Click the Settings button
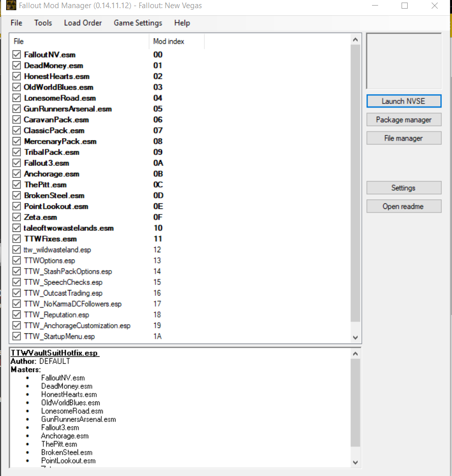Screen dimensions: 452x476 point(404,188)
